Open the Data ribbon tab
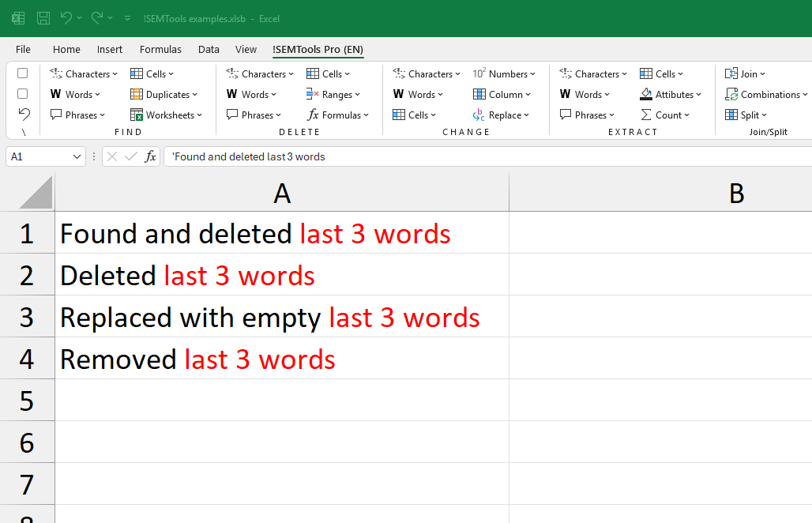This screenshot has height=523, width=812. [209, 49]
